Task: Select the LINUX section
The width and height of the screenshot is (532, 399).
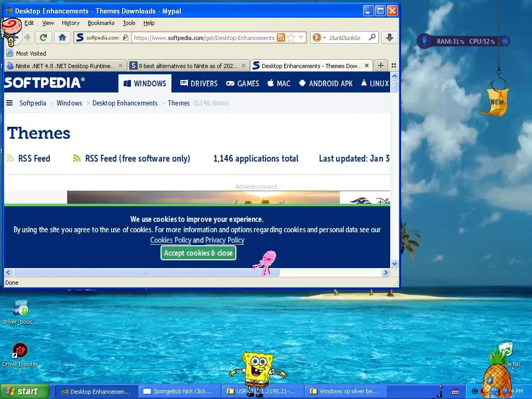Action: point(375,84)
